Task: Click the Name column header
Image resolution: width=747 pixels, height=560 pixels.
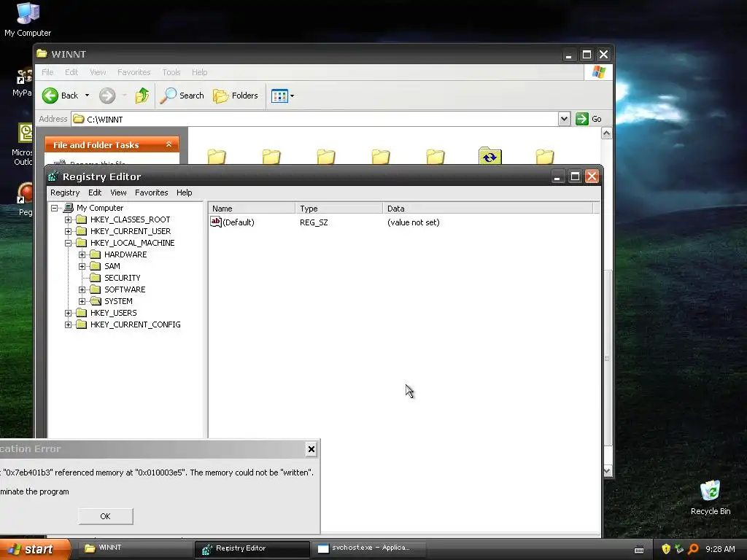Action: [252, 208]
